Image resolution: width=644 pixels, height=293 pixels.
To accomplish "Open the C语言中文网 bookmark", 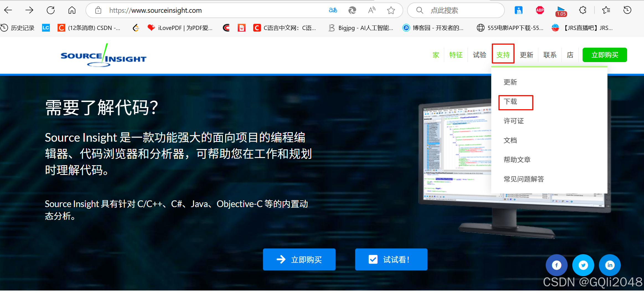I will (285, 28).
